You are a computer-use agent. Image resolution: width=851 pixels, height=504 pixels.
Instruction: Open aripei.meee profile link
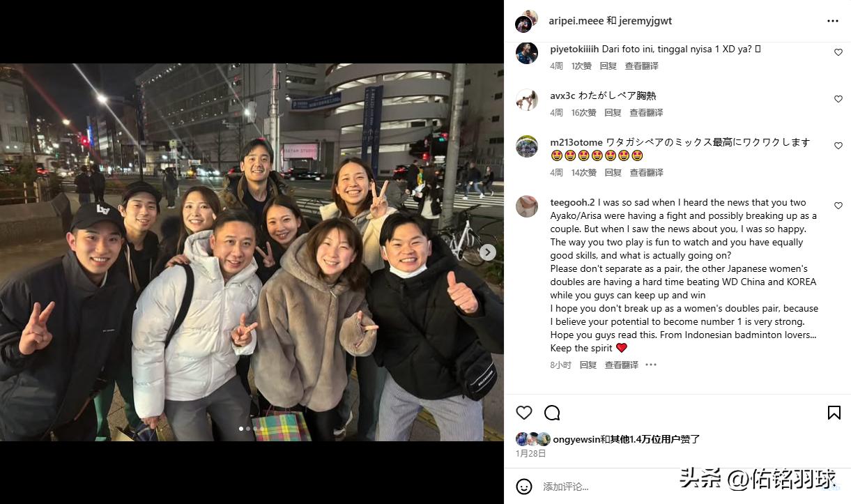pos(576,21)
